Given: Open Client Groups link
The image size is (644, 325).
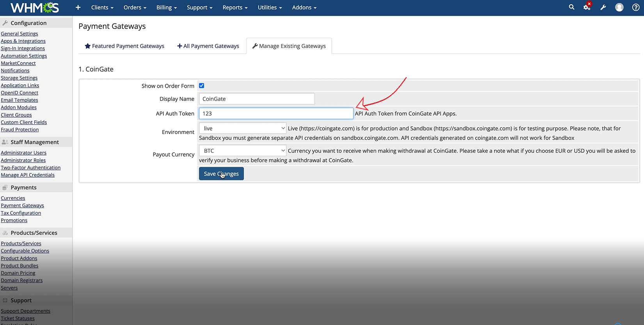Looking at the screenshot, I should pos(16,115).
